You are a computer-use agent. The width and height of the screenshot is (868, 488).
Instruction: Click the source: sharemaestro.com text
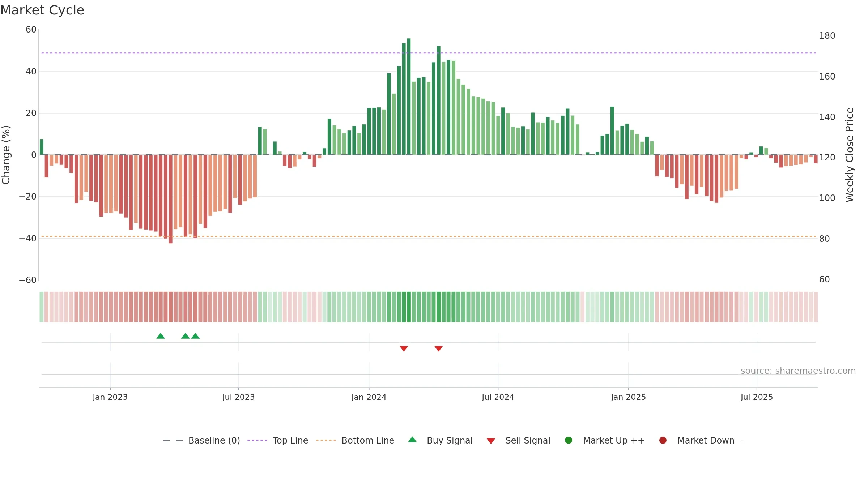798,371
